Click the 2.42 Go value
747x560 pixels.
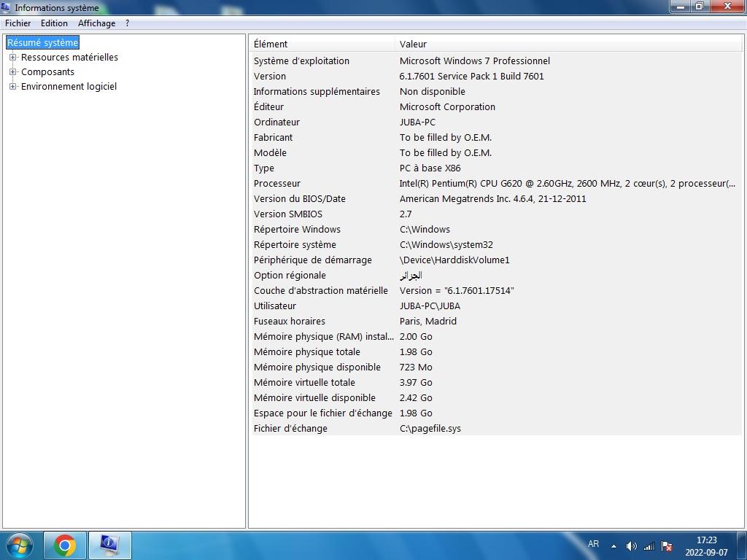[x=416, y=397]
